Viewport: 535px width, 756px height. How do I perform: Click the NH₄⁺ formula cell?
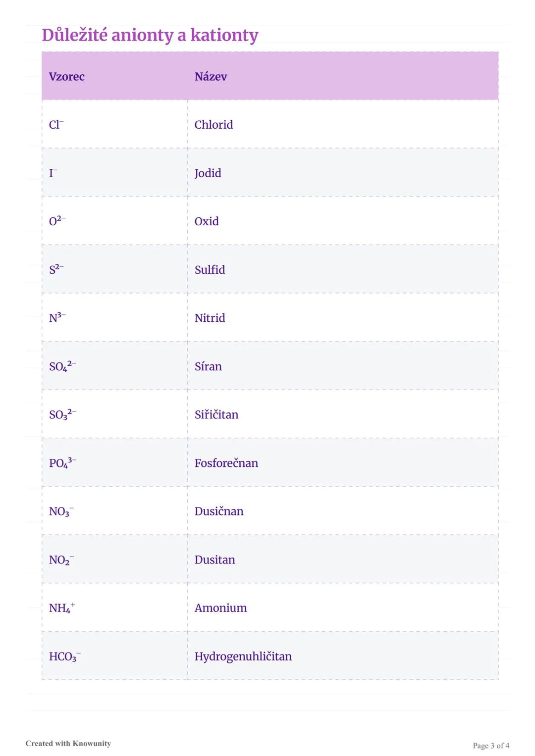[x=62, y=608]
